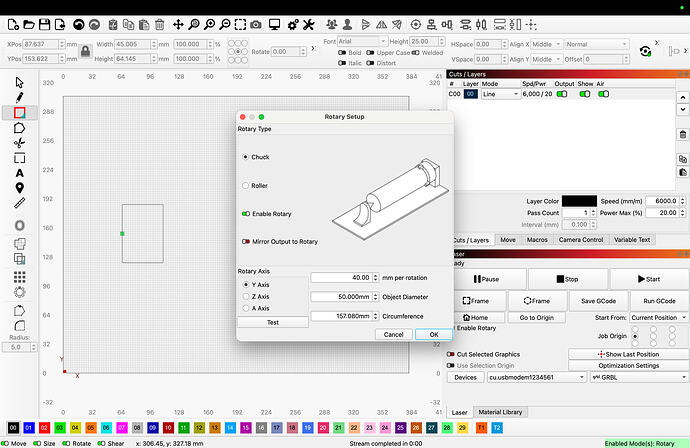Click the aspect ratio lock icon

point(85,51)
